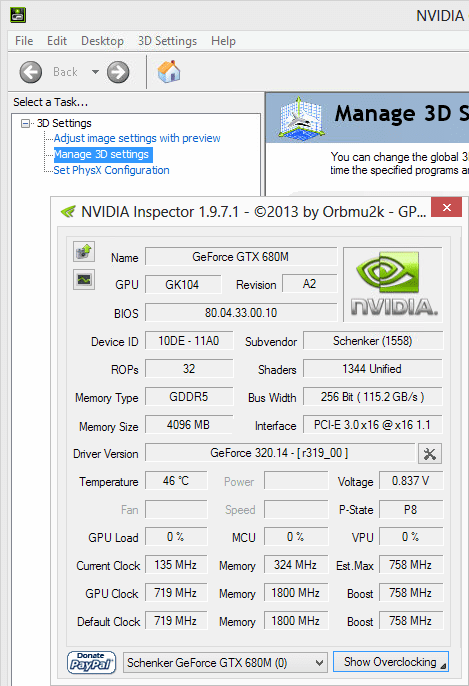Open the Desktop menu
469x686 pixels.
(x=102, y=41)
